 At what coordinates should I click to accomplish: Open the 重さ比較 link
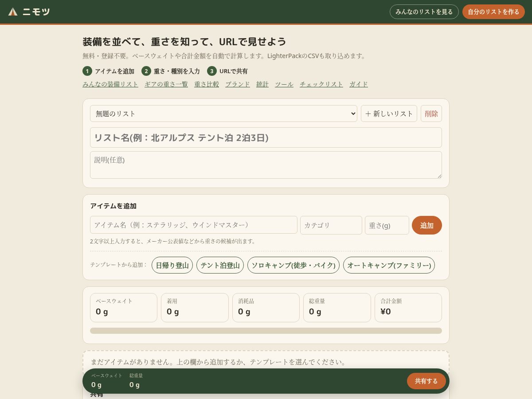click(x=207, y=84)
